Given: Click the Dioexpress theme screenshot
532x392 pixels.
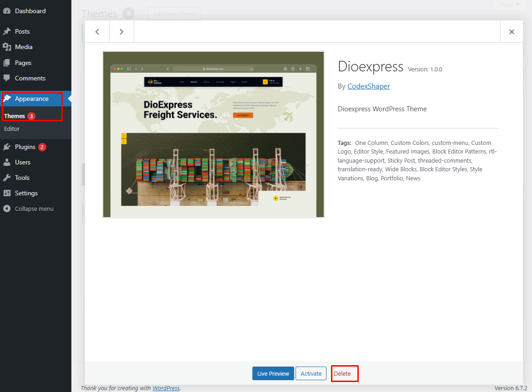Looking at the screenshot, I should pyautogui.click(x=213, y=134).
